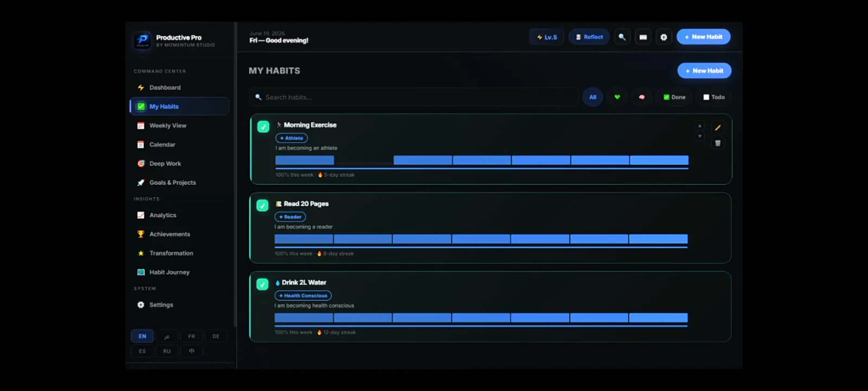Switch language to DE
868x391 pixels.
pyautogui.click(x=216, y=336)
